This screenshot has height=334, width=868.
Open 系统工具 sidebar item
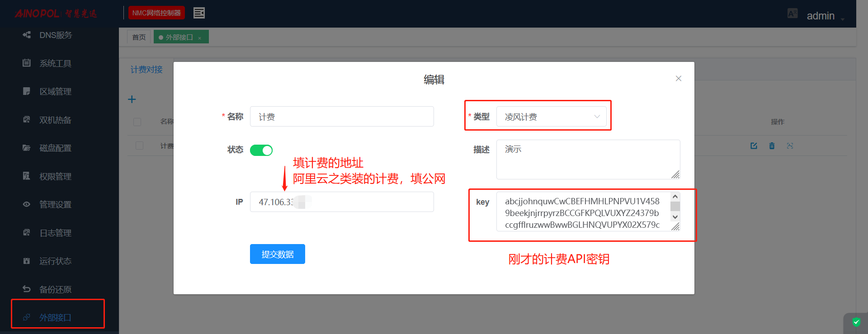tap(55, 63)
